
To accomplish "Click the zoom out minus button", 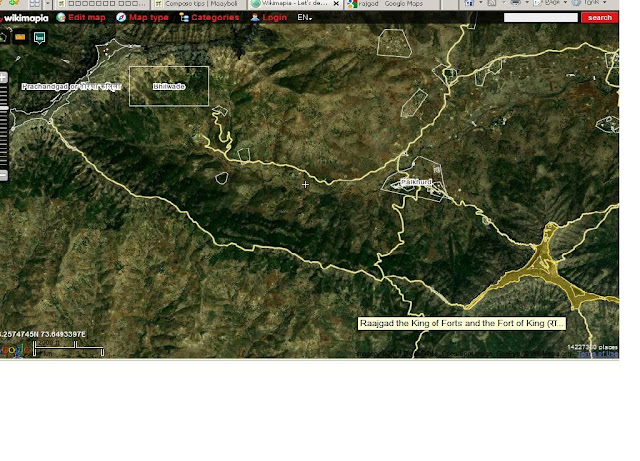I will point(3,176).
